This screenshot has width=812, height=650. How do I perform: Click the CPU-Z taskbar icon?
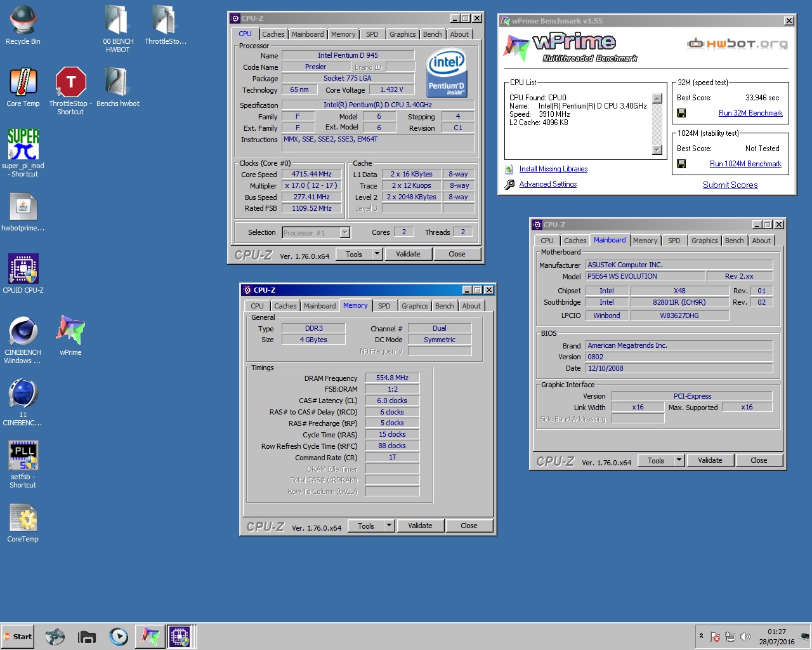(x=180, y=636)
